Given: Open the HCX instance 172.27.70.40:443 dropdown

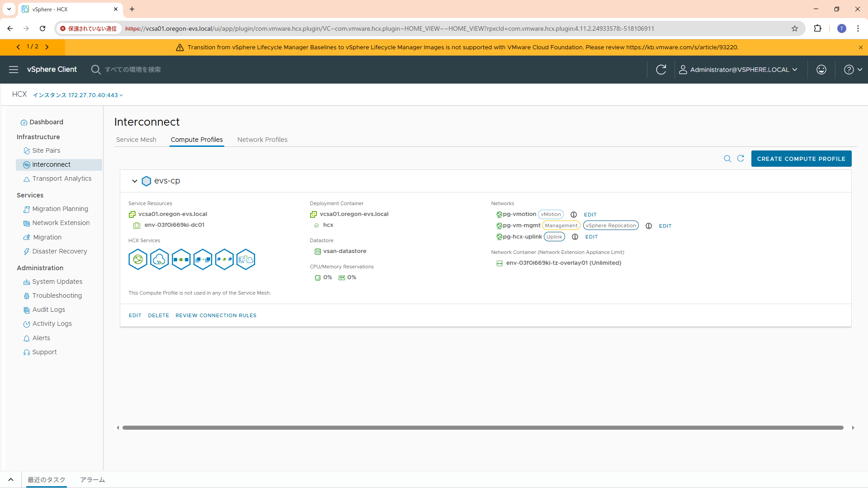Looking at the screenshot, I should (78, 95).
